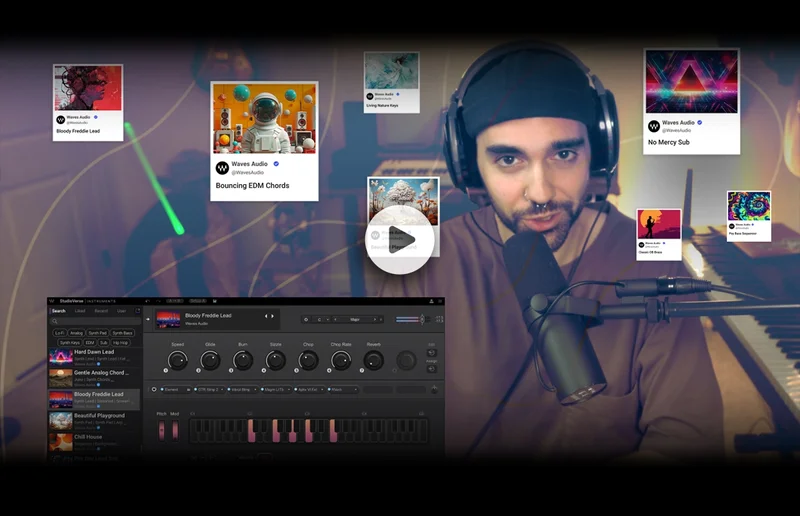The width and height of the screenshot is (800, 516).
Task: Switch to the User tab
Action: [x=121, y=311]
